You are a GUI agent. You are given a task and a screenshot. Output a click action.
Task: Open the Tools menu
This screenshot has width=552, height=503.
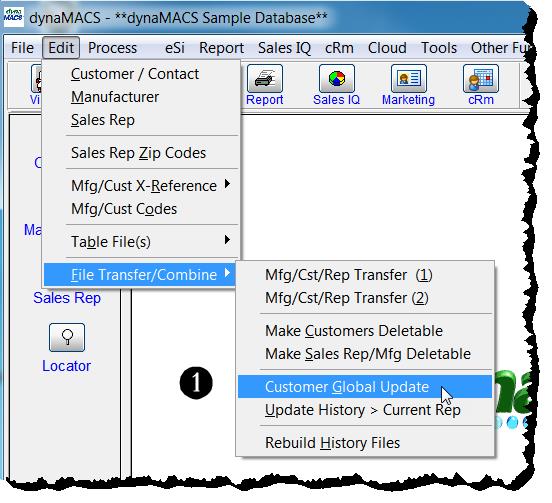[x=439, y=48]
